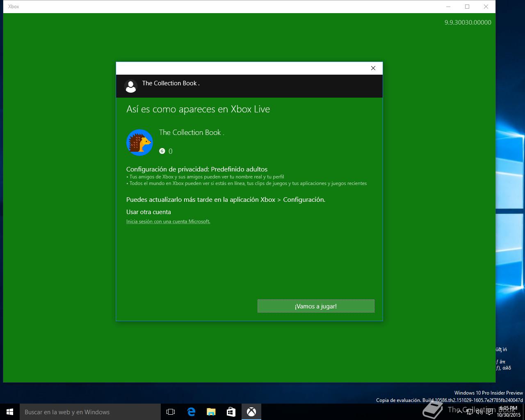Select 'Usar otra cuenta' text
This screenshot has width=525, height=420.
click(x=148, y=212)
